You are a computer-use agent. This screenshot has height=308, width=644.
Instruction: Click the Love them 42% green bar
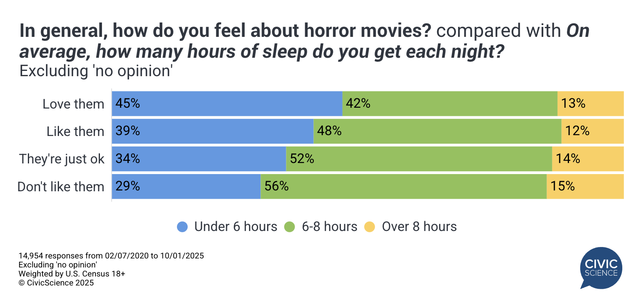click(449, 104)
